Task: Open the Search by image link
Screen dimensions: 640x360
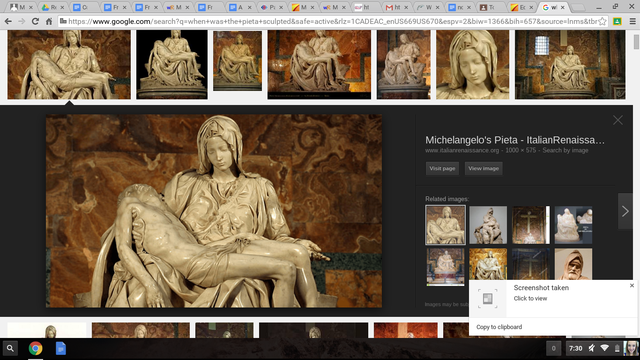Action: [565, 150]
